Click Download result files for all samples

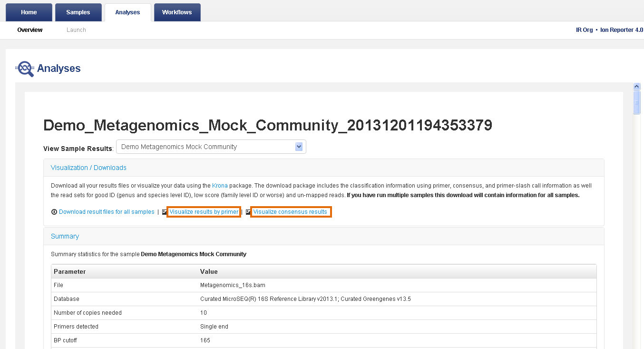(x=107, y=212)
